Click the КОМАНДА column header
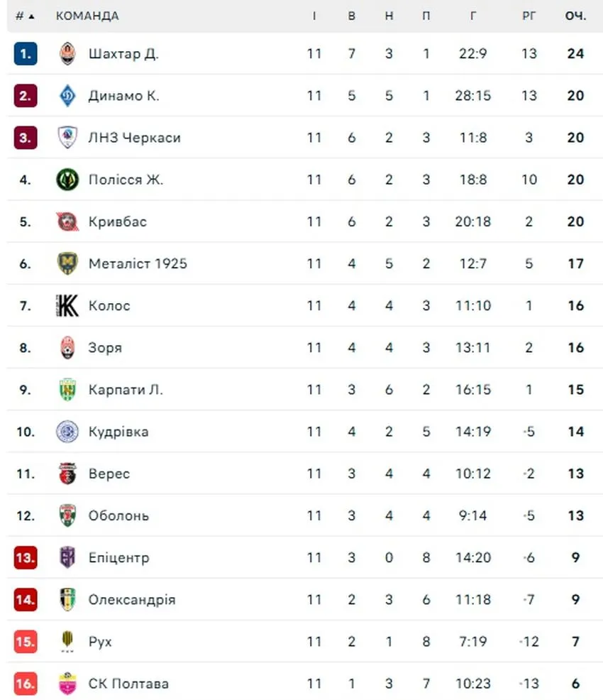The width and height of the screenshot is (603, 700). tap(87, 16)
